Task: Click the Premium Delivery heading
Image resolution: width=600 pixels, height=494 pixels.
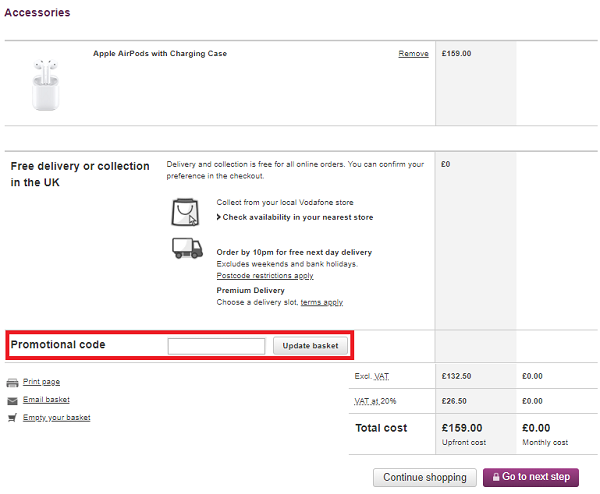Action: tap(251, 290)
